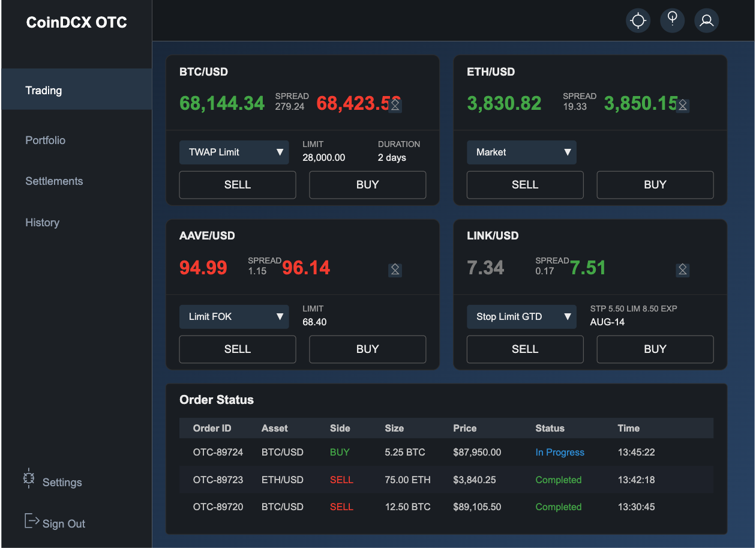756x548 pixels.
Task: Click BUY on the LINK/USD card
Action: [x=655, y=349]
